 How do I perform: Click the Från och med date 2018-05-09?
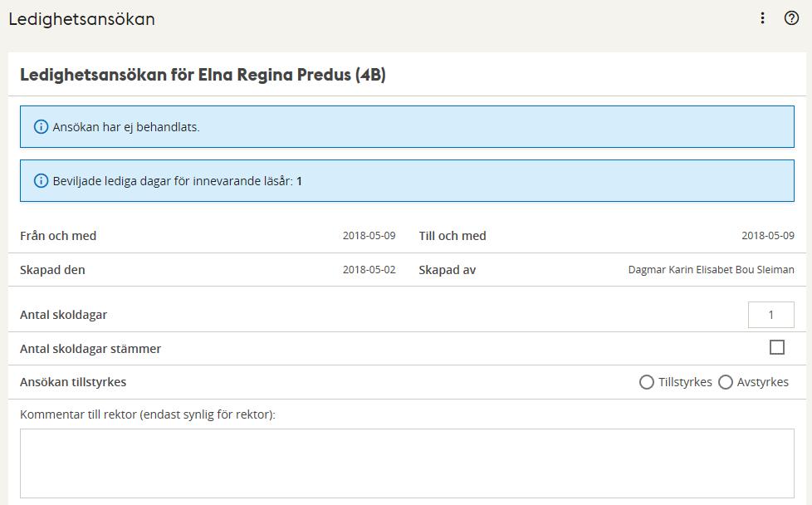[369, 236]
